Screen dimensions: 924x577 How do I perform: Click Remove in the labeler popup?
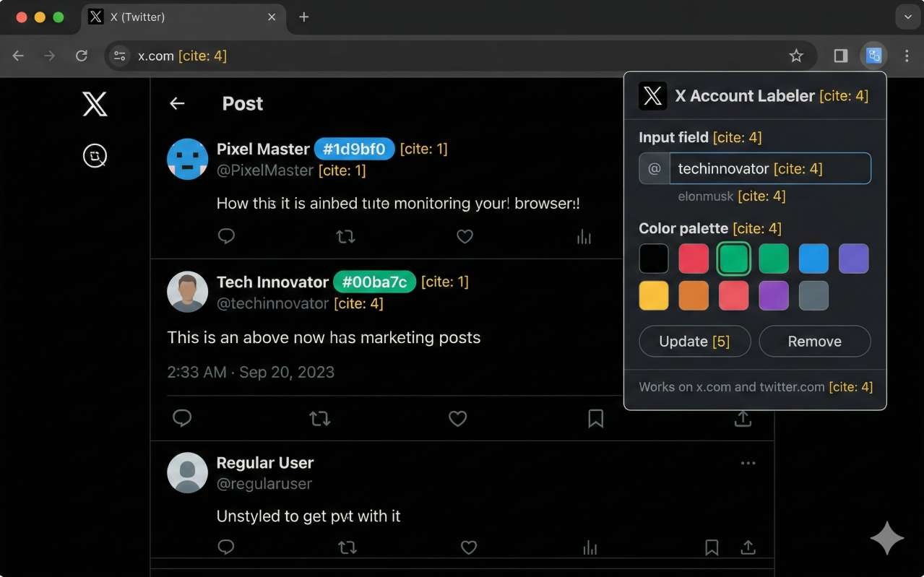pos(814,341)
